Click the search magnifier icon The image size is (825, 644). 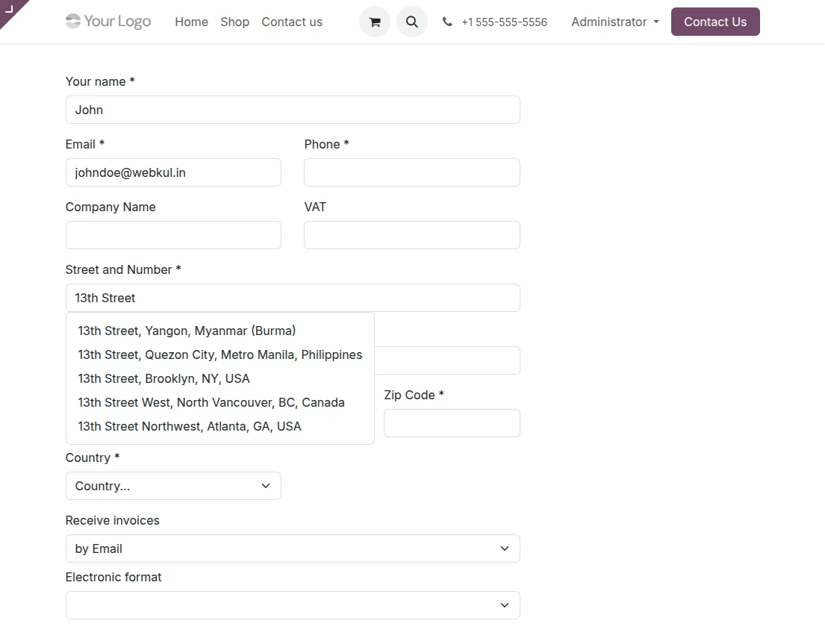(411, 22)
